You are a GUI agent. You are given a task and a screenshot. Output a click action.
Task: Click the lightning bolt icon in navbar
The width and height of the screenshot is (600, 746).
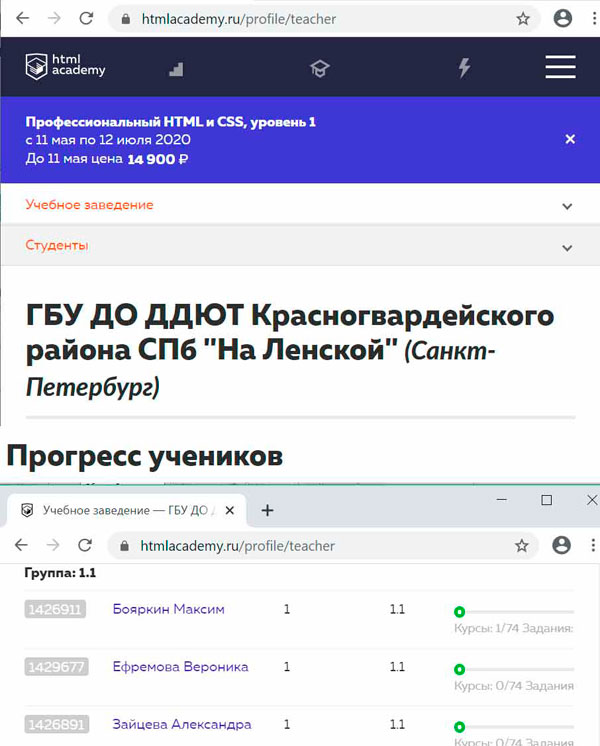(x=464, y=68)
